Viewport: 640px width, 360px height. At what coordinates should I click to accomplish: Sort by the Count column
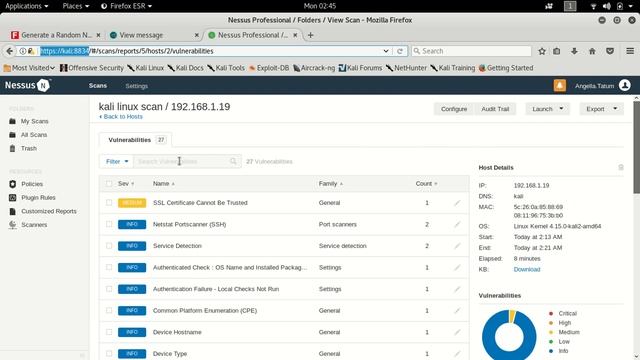[427, 184]
